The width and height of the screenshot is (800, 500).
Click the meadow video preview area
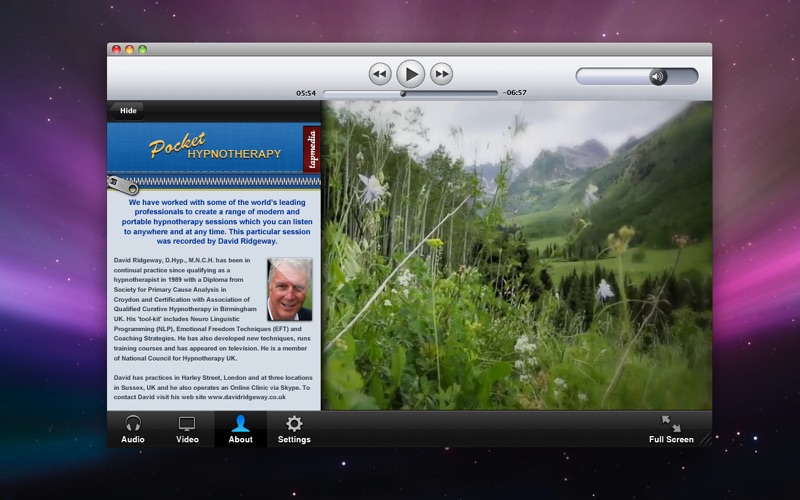click(x=517, y=255)
